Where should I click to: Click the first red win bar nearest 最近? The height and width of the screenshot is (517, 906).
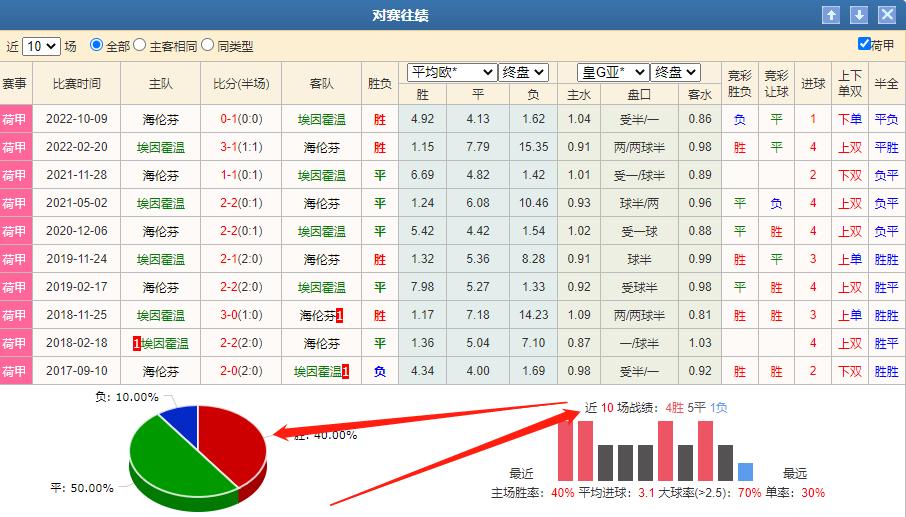[566, 451]
